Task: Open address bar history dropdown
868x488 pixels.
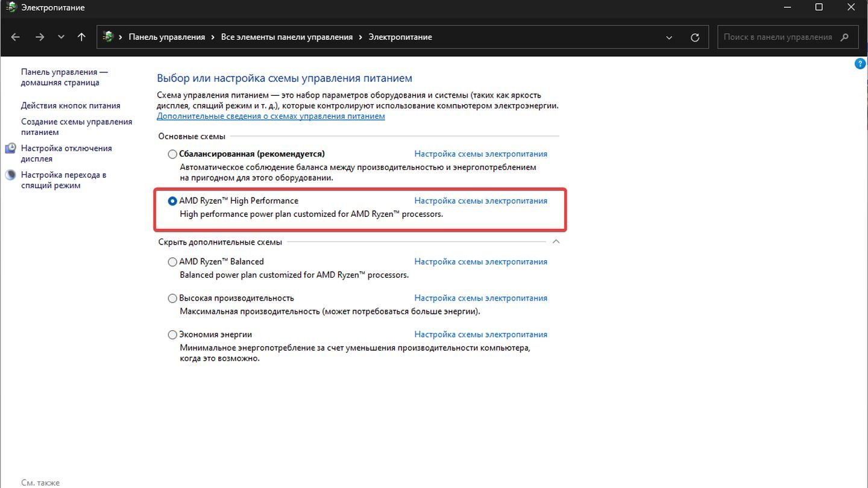Action: 669,37
